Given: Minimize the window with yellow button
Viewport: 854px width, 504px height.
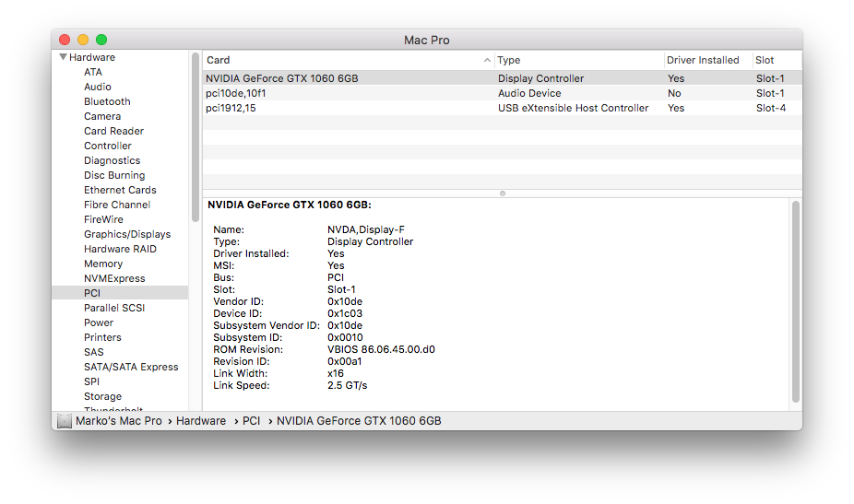Looking at the screenshot, I should 83,40.
